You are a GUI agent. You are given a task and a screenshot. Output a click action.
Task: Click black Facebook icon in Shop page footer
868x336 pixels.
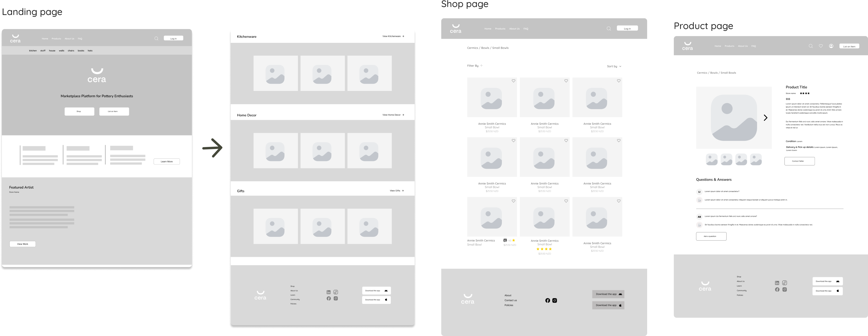pos(547,301)
